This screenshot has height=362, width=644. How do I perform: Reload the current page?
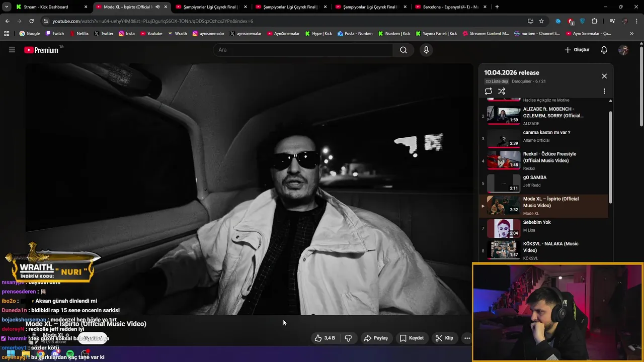coord(31,21)
